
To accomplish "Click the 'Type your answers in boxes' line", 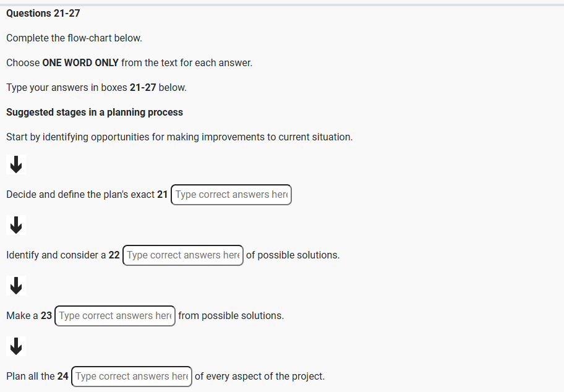I will tap(96, 88).
